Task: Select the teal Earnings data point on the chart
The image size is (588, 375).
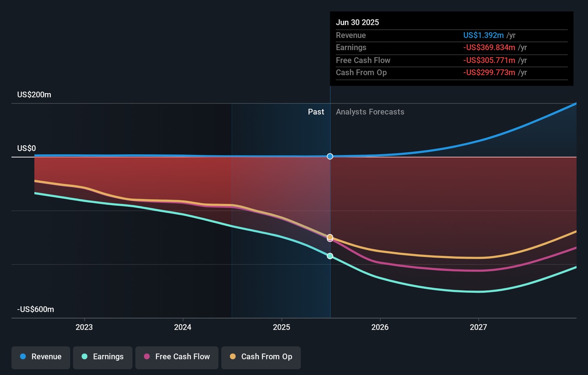Action: coord(330,256)
